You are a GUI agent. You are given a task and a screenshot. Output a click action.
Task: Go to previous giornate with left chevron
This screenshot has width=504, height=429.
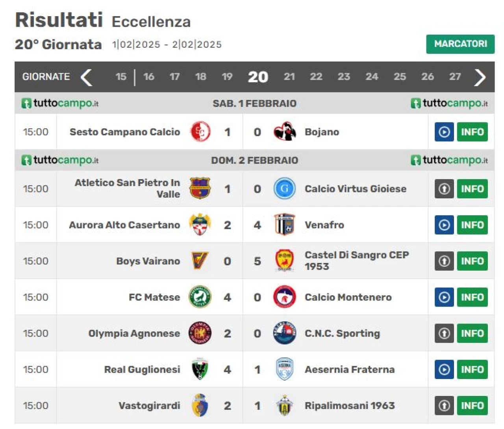pos(87,77)
